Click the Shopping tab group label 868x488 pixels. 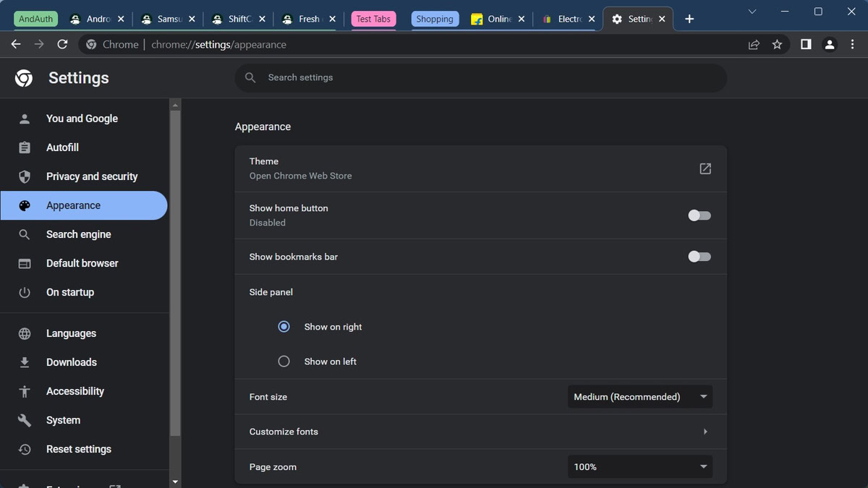click(435, 19)
